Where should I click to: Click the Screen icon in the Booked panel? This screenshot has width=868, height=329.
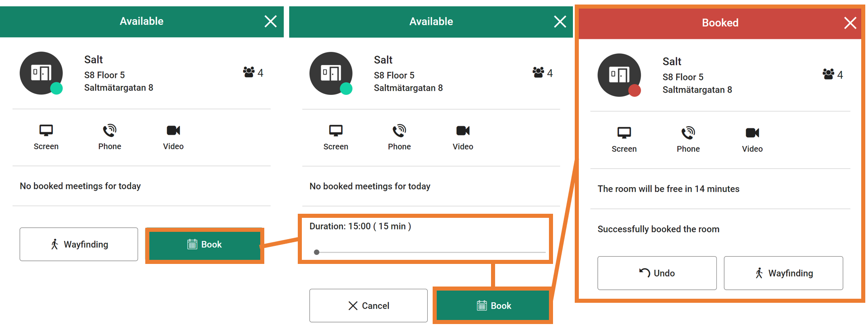coord(624,133)
